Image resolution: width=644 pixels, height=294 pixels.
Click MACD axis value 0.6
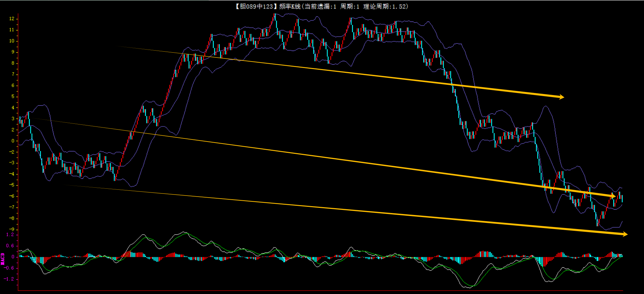tap(10, 245)
